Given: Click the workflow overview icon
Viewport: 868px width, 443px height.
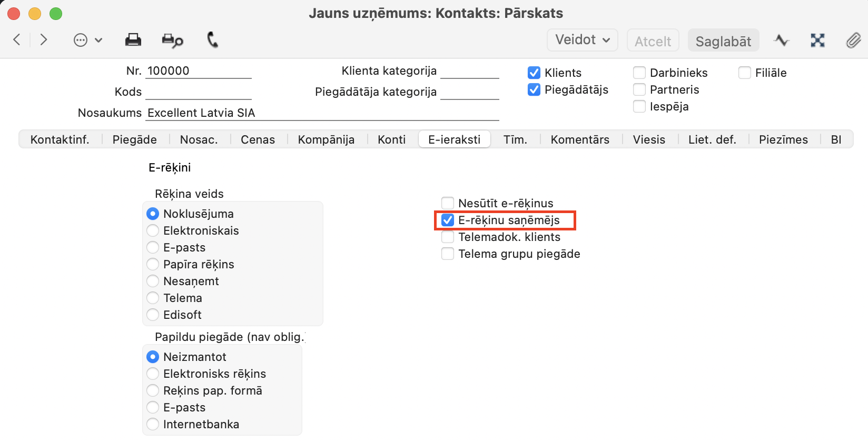Looking at the screenshot, I should [x=817, y=41].
